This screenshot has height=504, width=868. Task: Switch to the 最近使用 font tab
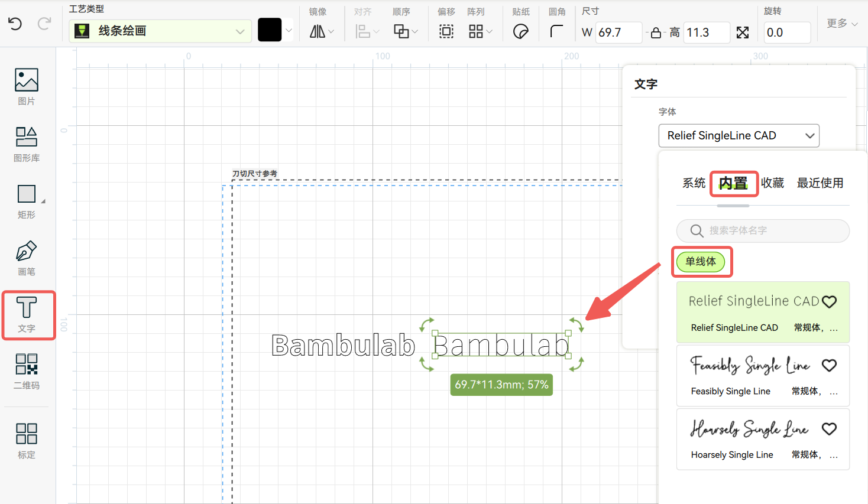[x=820, y=183]
